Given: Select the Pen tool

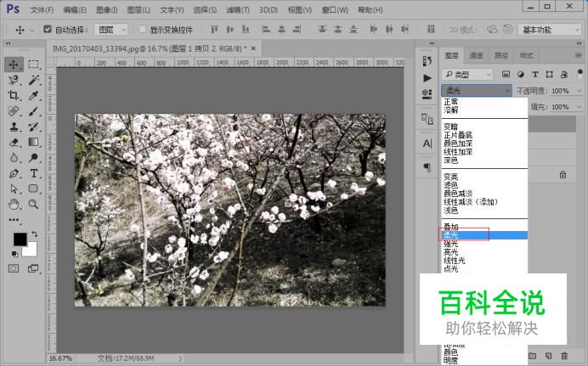Looking at the screenshot, I should click(14, 173).
